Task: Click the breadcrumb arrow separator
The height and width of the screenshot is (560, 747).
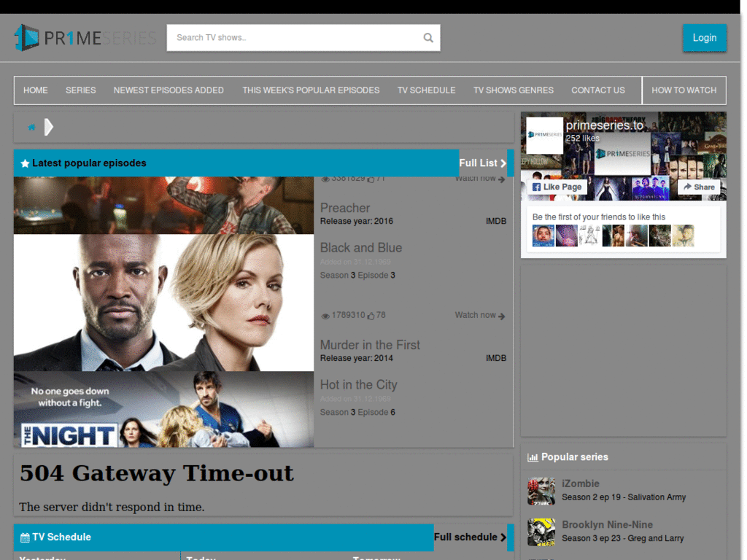Action: (49, 127)
